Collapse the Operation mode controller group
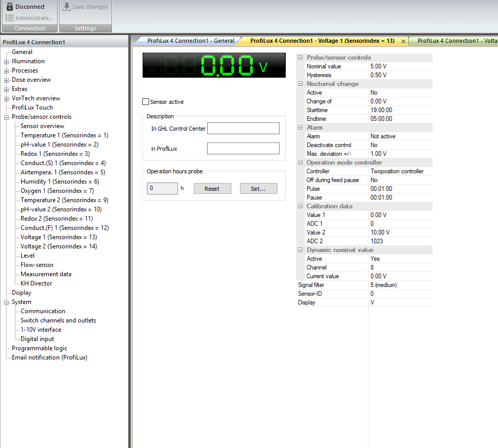Viewport: 498px width, 448px height. tap(300, 162)
